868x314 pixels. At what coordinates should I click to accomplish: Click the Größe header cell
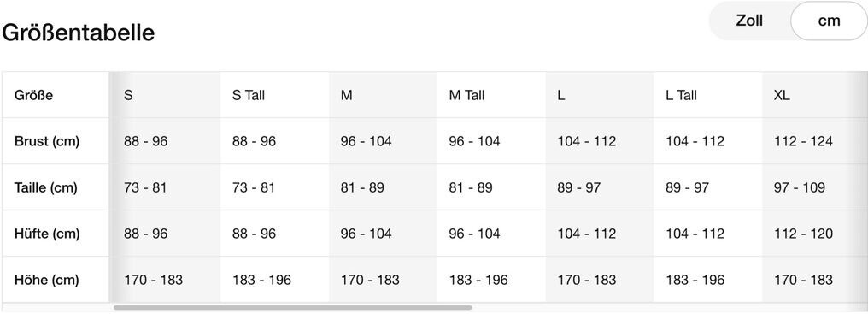point(34,96)
